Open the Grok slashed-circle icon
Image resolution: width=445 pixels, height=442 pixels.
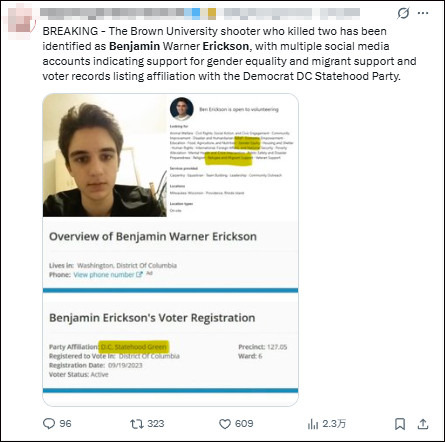pyautogui.click(x=403, y=13)
